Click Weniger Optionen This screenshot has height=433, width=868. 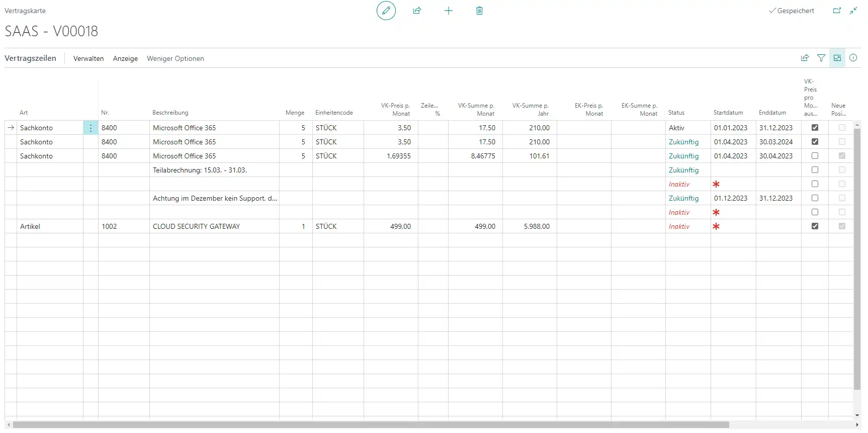click(x=175, y=58)
